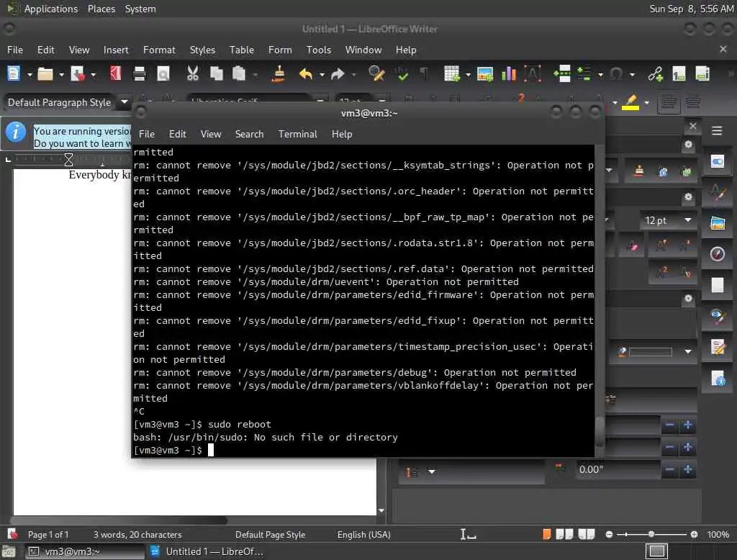The image size is (737, 560).
Task: Open the sidebar Gallery deck icon
Action: tap(718, 223)
